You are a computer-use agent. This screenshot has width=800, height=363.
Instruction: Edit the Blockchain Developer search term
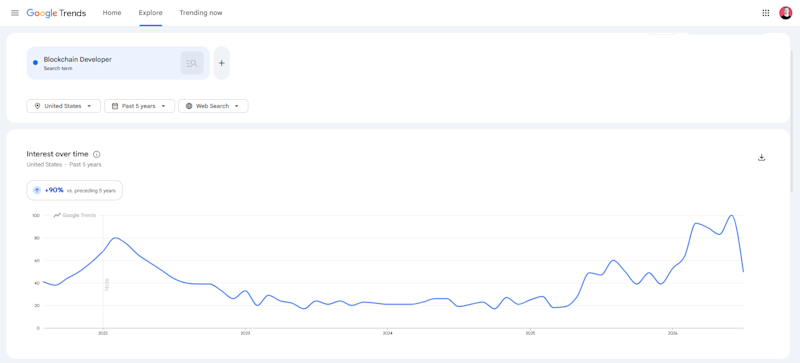tap(78, 60)
